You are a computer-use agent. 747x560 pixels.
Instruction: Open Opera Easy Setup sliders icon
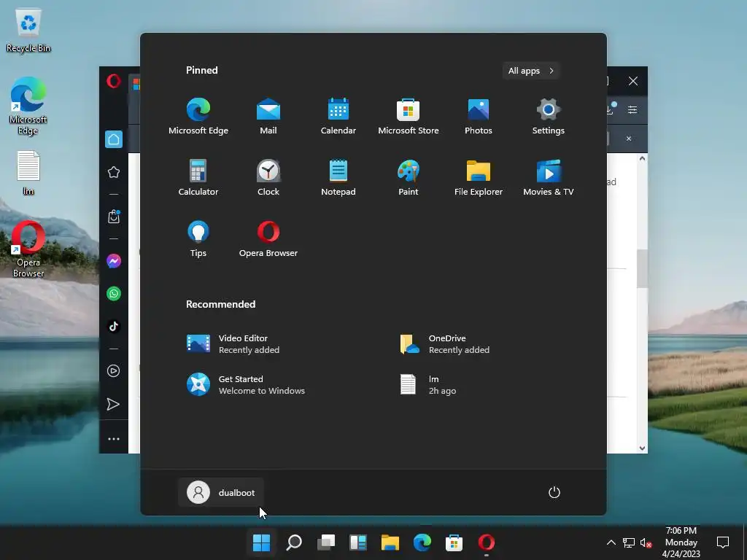coord(632,110)
